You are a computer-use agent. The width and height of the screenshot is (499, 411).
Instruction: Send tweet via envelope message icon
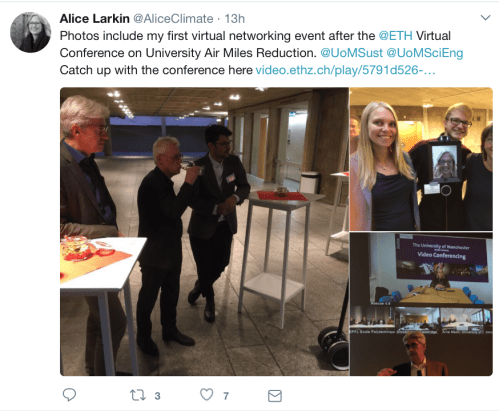[x=275, y=396]
